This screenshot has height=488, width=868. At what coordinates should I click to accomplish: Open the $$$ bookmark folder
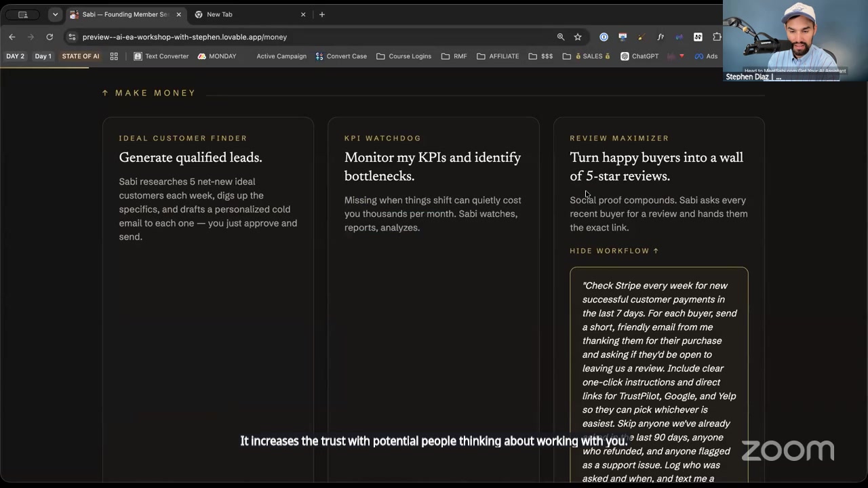click(540, 56)
